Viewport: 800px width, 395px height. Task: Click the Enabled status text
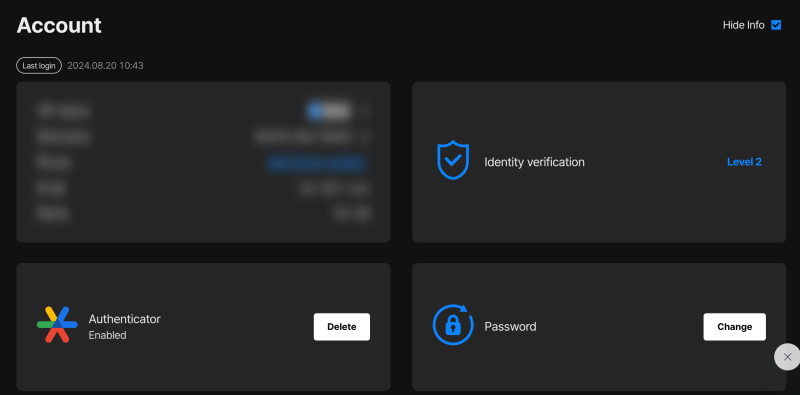point(107,335)
